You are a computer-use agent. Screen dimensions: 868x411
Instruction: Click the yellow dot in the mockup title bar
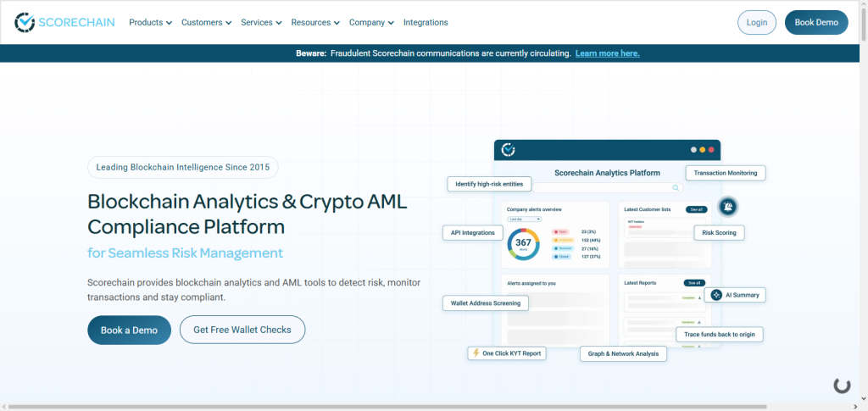703,149
